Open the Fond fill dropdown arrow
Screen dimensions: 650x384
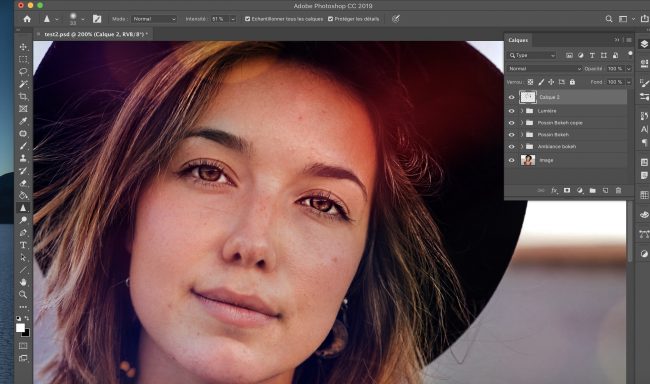point(628,82)
